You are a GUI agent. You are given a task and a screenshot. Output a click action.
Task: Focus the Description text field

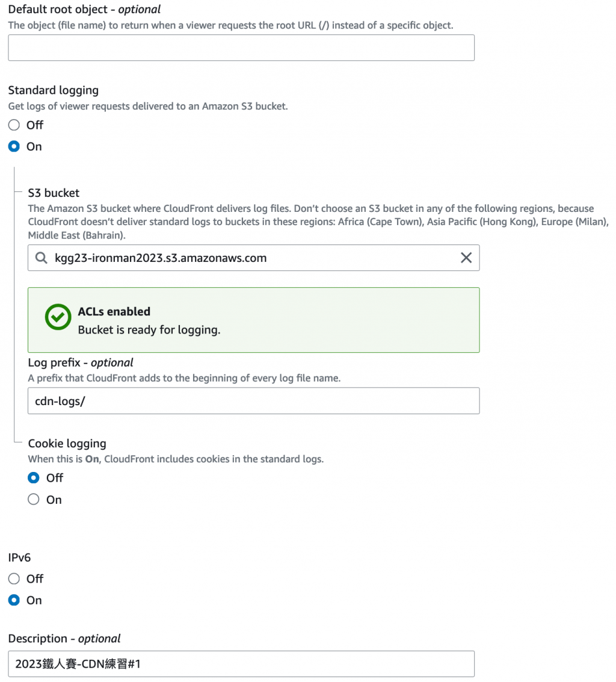pyautogui.click(x=241, y=664)
